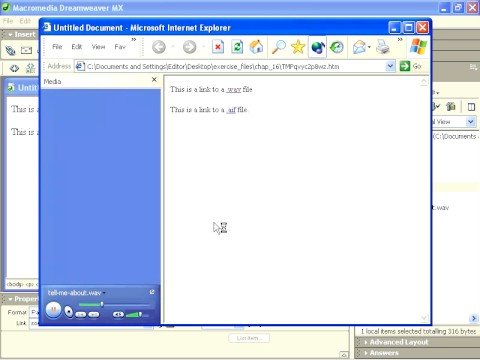
Task: Toggle the Media bar globe icon
Action: pyautogui.click(x=318, y=47)
